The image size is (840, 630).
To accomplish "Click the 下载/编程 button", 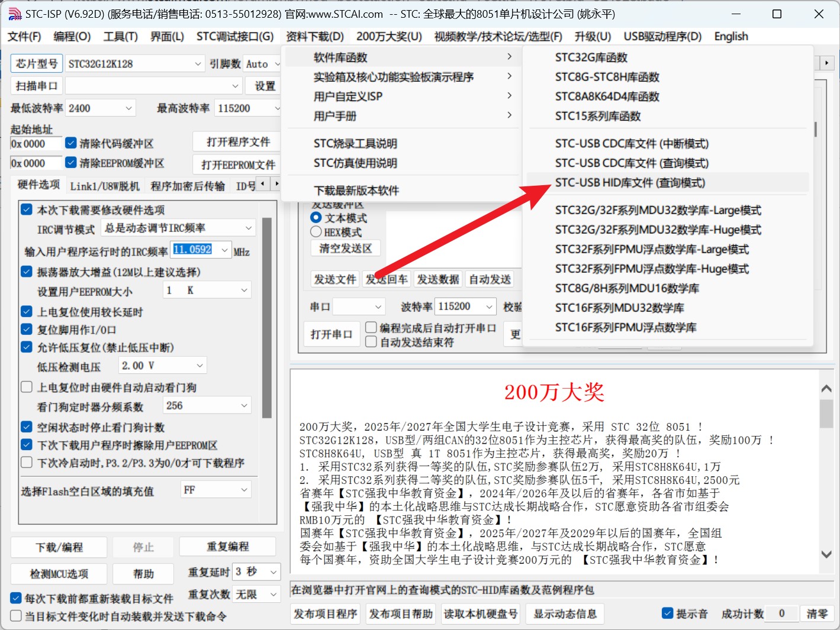I will pos(59,547).
